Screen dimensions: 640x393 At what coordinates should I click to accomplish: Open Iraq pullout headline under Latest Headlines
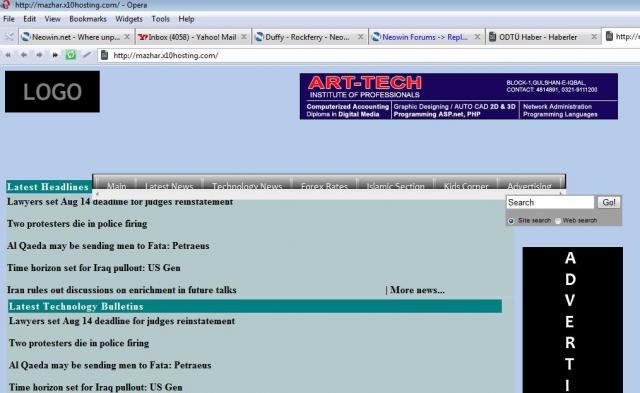tap(94, 268)
